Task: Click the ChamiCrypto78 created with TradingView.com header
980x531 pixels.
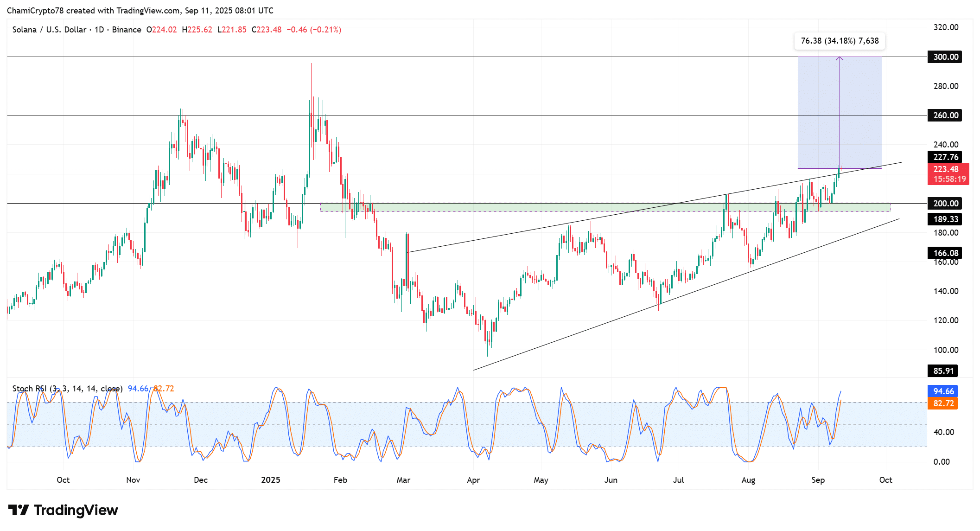Action: point(140,11)
